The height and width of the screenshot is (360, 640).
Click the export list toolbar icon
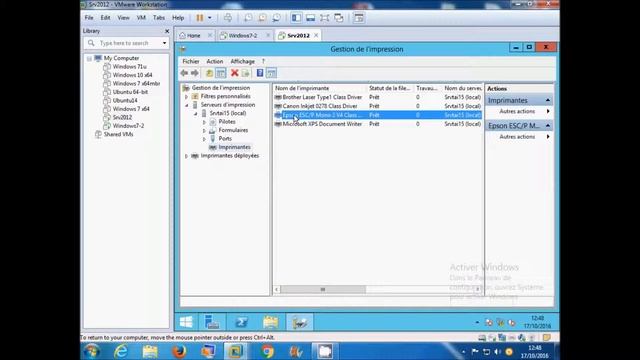(x=245, y=73)
